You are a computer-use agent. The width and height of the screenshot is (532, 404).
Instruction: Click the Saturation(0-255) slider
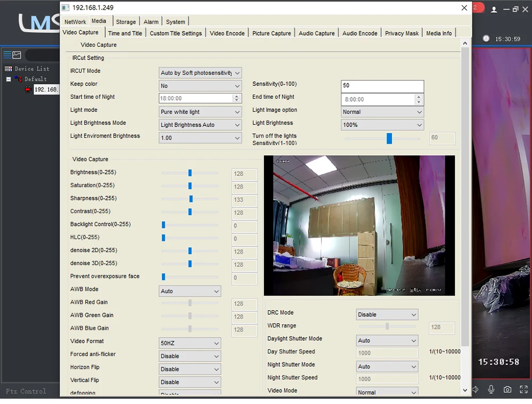(x=190, y=186)
